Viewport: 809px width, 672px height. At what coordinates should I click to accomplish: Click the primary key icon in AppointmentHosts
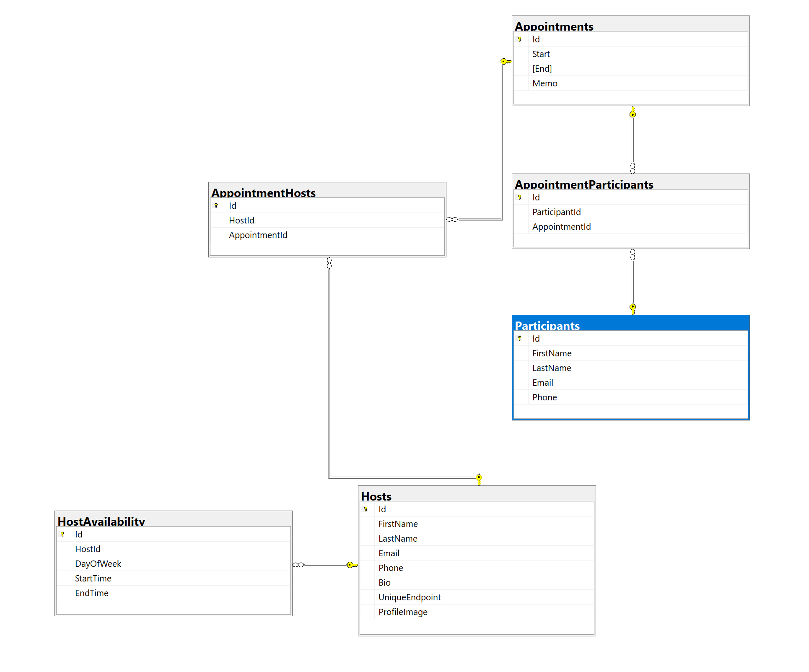(217, 205)
